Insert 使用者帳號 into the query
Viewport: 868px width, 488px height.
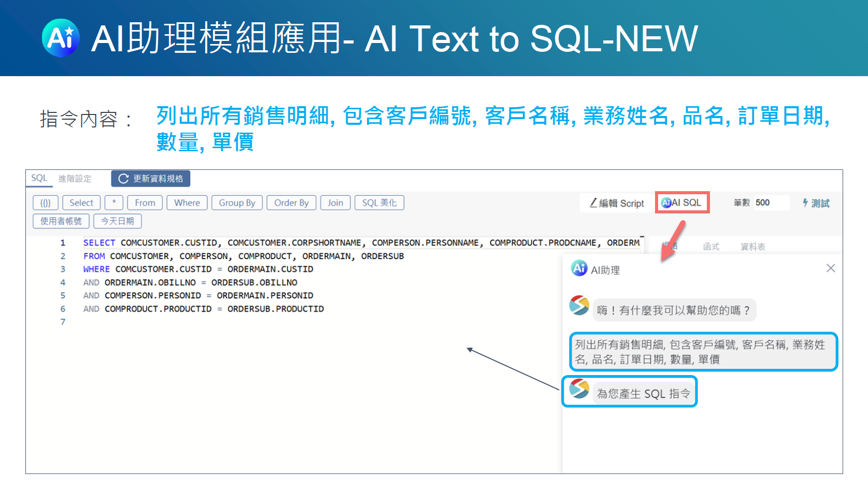pos(61,221)
